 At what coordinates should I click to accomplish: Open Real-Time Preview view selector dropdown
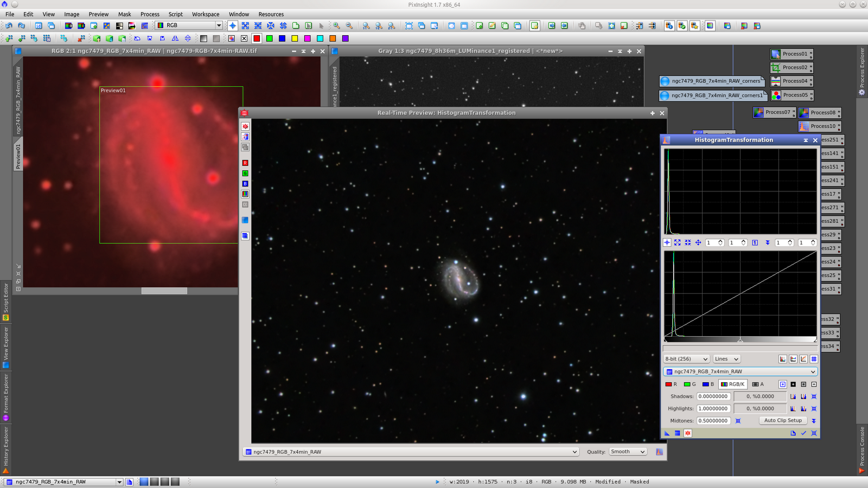[x=411, y=452]
